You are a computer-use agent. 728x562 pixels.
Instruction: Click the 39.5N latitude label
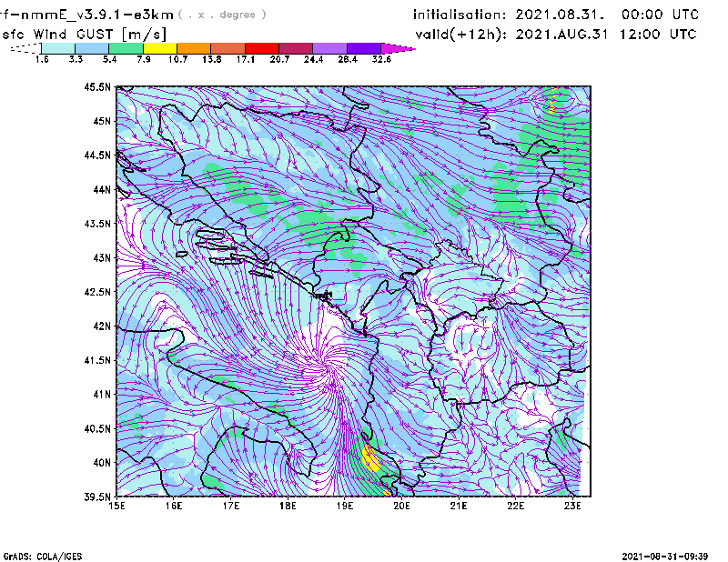97,497
